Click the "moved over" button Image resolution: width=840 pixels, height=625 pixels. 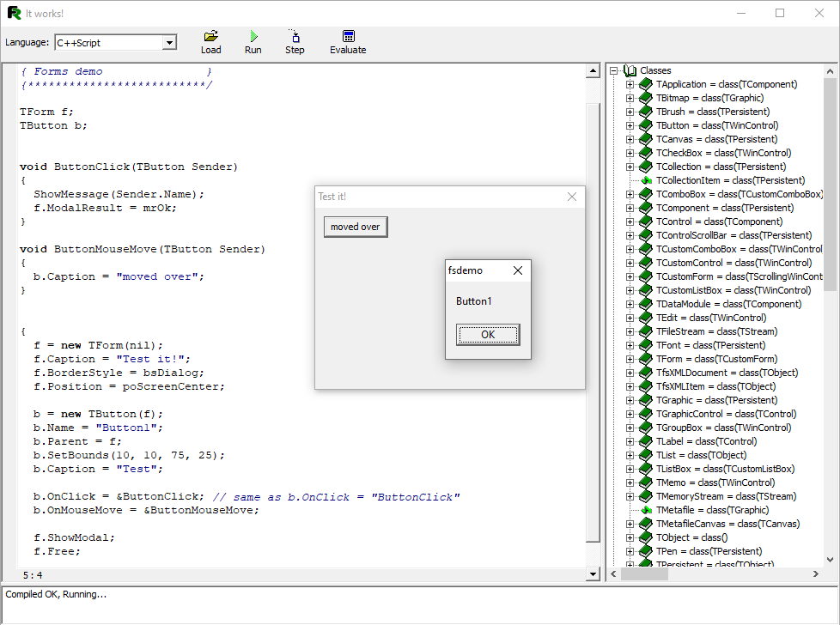tap(356, 227)
